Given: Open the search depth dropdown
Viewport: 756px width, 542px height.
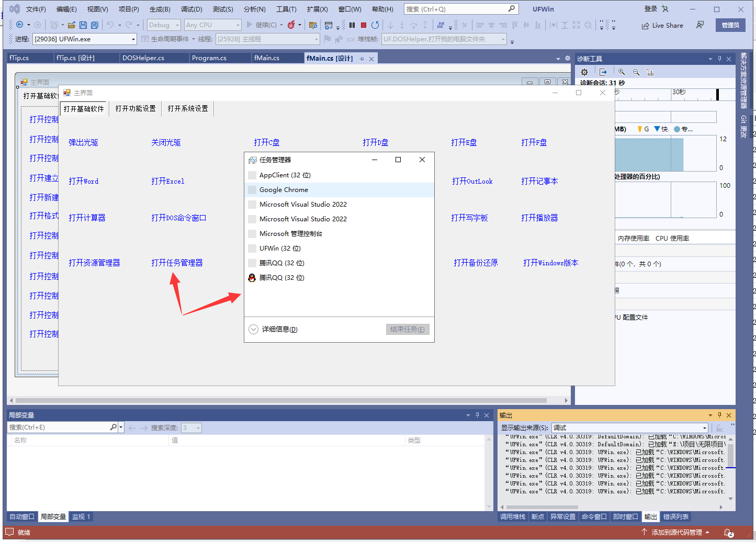Looking at the screenshot, I should 191,427.
